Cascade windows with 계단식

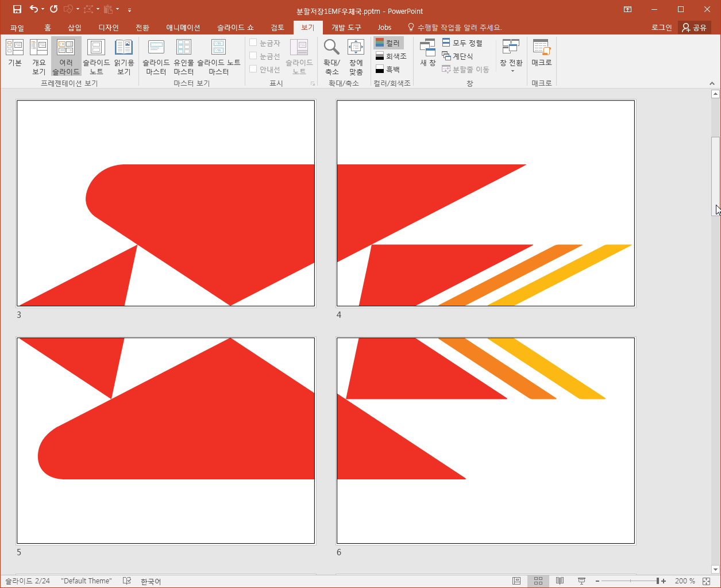[x=458, y=56]
